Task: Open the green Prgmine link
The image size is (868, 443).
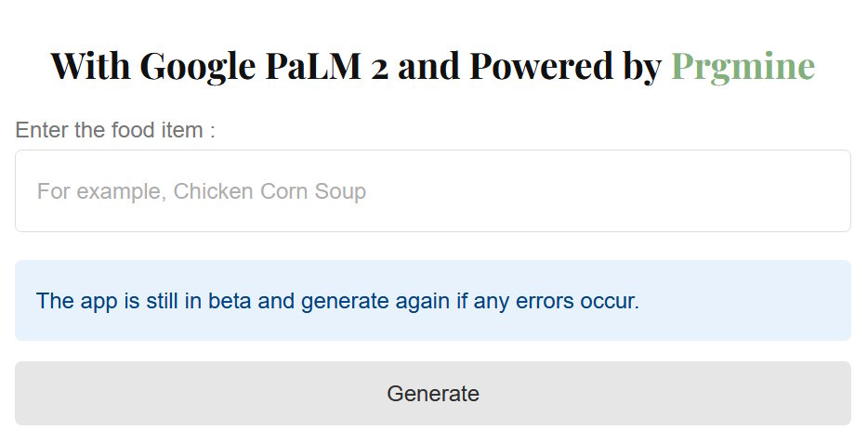Action: click(x=743, y=66)
